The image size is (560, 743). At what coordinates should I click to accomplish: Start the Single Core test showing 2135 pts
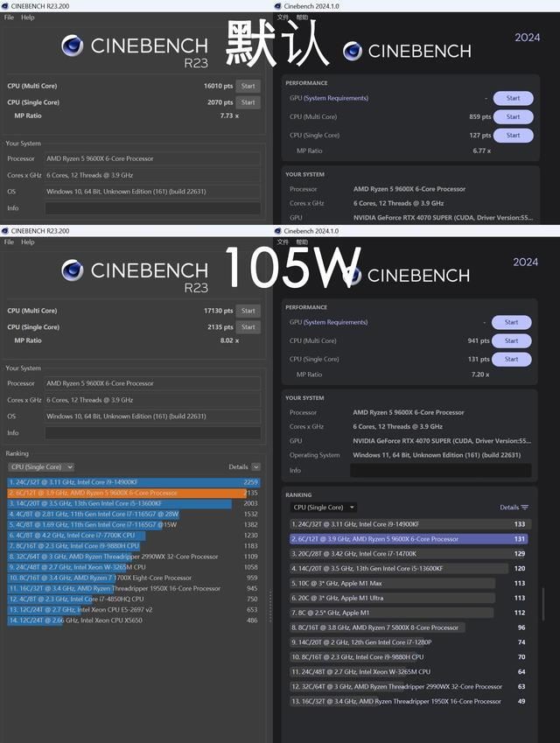(248, 327)
